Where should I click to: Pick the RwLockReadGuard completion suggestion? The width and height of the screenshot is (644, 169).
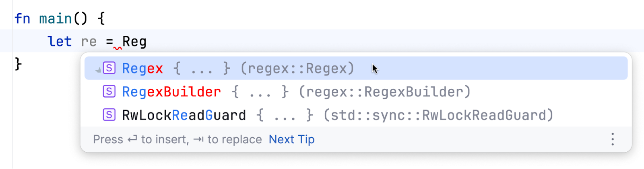pos(184,115)
